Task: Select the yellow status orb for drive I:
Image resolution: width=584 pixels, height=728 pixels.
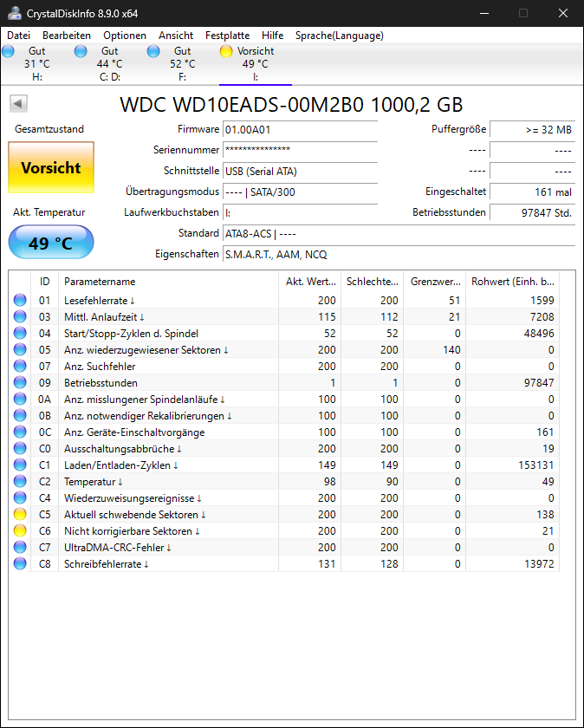Action: (x=226, y=51)
